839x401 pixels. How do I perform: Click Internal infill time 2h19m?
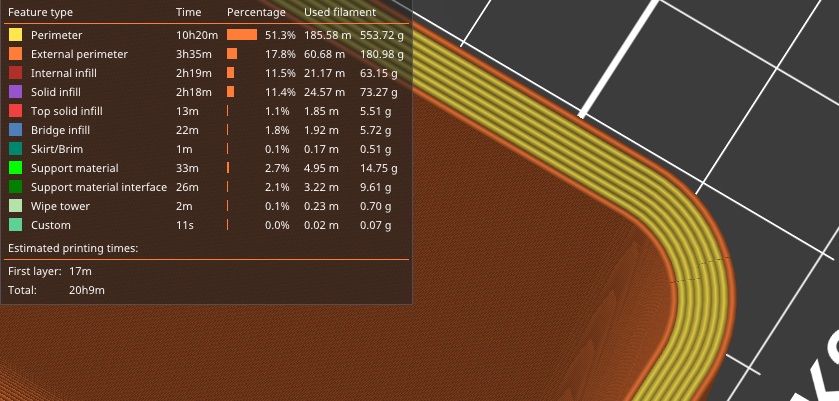[x=194, y=73]
